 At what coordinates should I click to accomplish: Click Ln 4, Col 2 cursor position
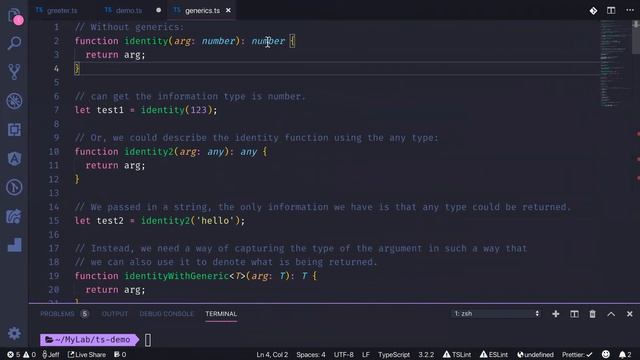[272, 354]
